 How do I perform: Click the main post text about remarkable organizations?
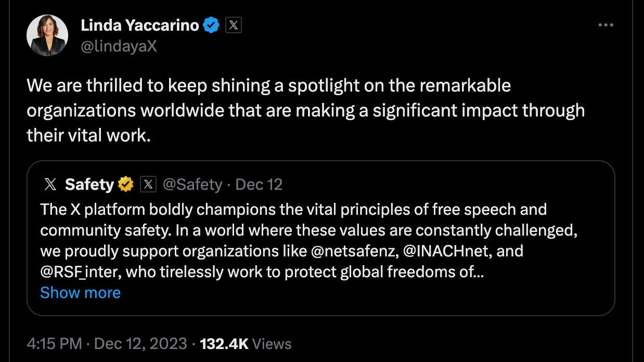(305, 110)
